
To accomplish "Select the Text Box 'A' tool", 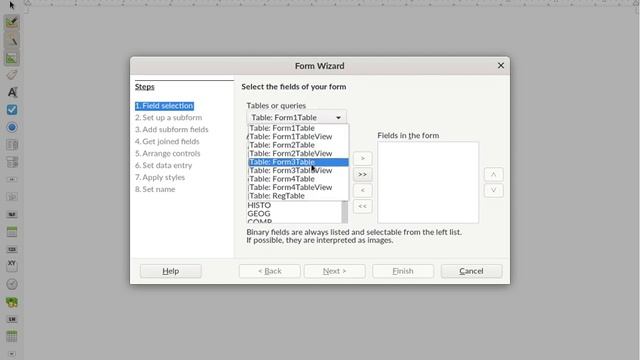I will click(x=12, y=92).
